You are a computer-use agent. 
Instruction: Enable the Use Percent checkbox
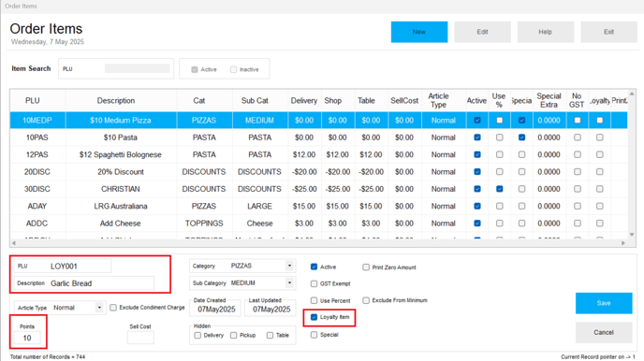tap(315, 301)
